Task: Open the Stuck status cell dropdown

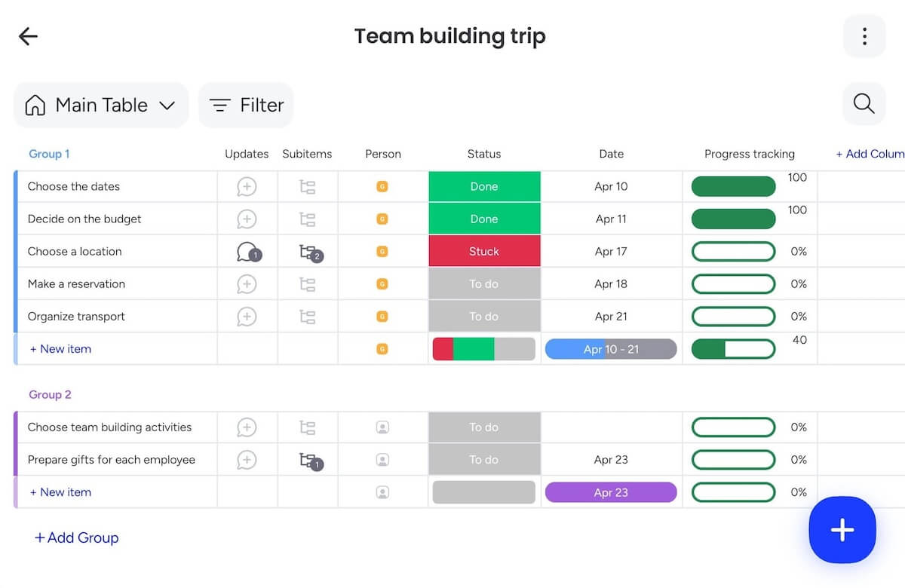Action: coord(484,252)
